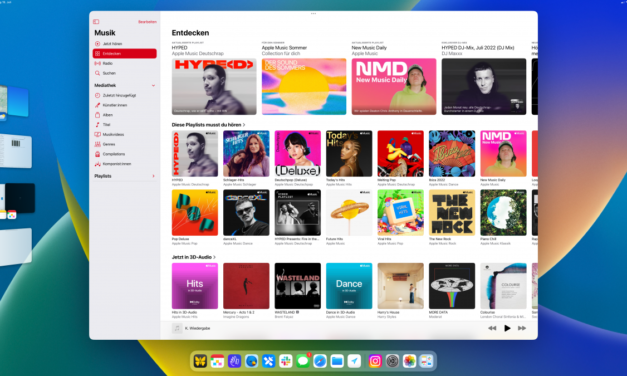Select Entdecken in the sidebar
The height and width of the screenshot is (376, 627).
point(124,54)
